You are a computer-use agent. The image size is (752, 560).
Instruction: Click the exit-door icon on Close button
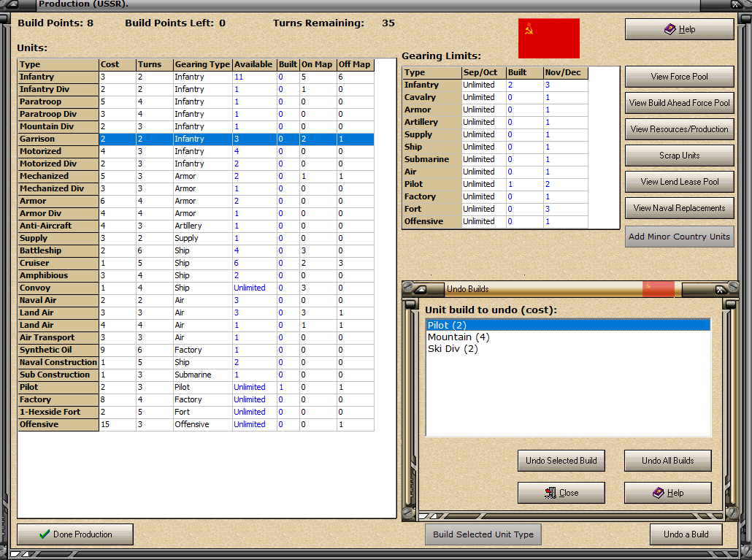550,493
